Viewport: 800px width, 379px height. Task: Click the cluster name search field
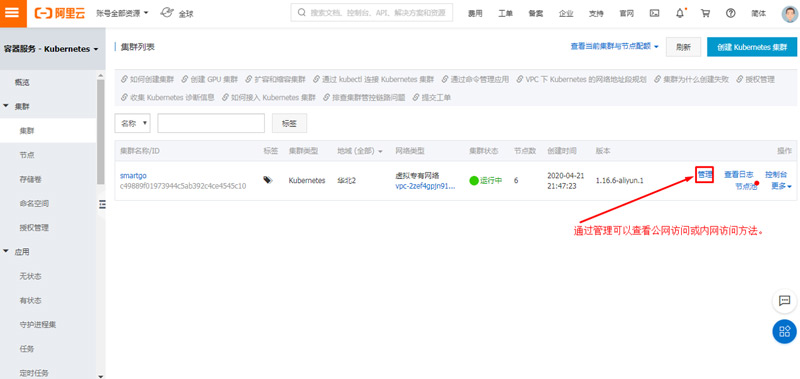pos(211,123)
